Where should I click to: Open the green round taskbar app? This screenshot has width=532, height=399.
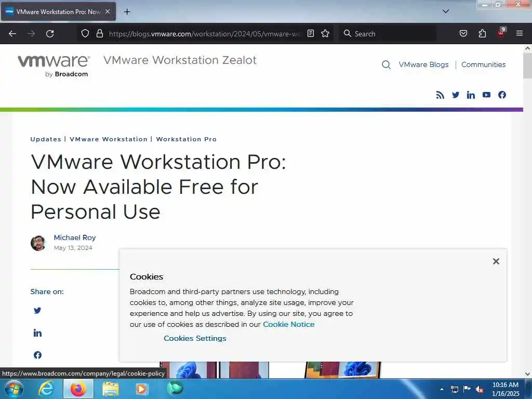175,389
